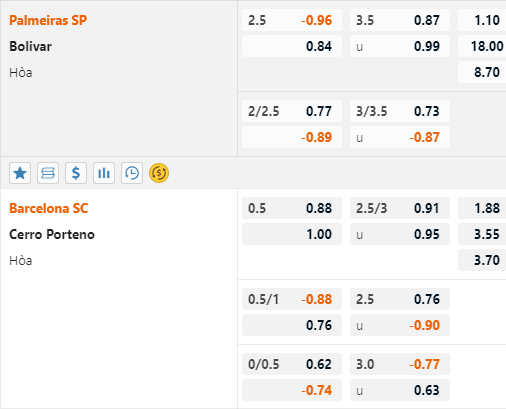Viewport: 506px width, 409px height.
Task: Select 0.5/1 handicap odds -0.88
Action: (292, 299)
